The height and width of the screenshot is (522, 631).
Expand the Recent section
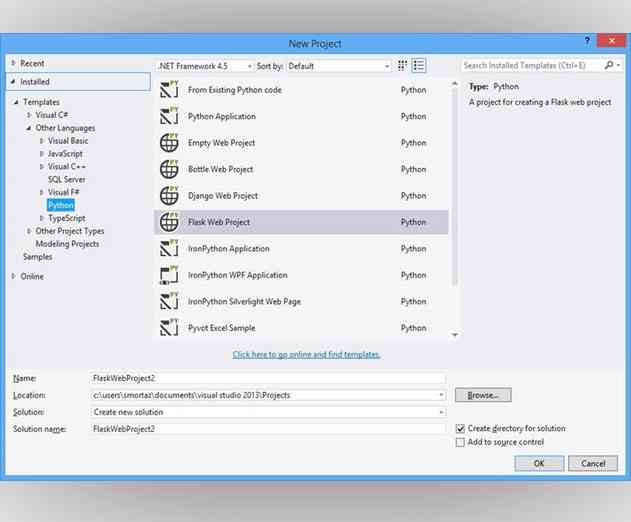(13, 63)
